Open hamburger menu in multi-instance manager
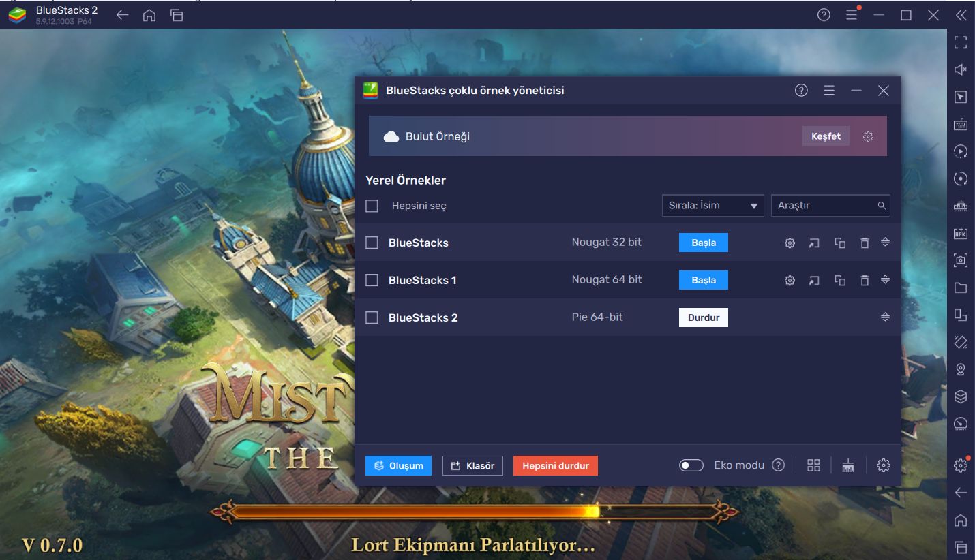 pyautogui.click(x=829, y=90)
